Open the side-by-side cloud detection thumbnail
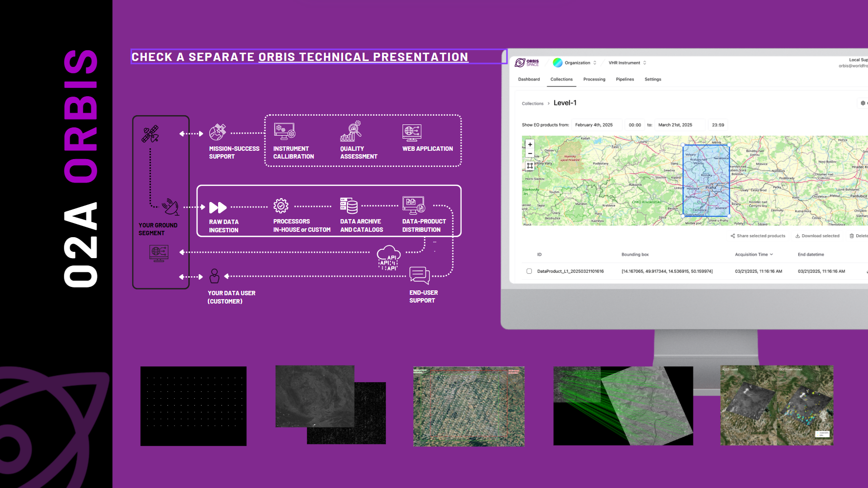Viewport: 868px width, 488px height. tap(777, 406)
